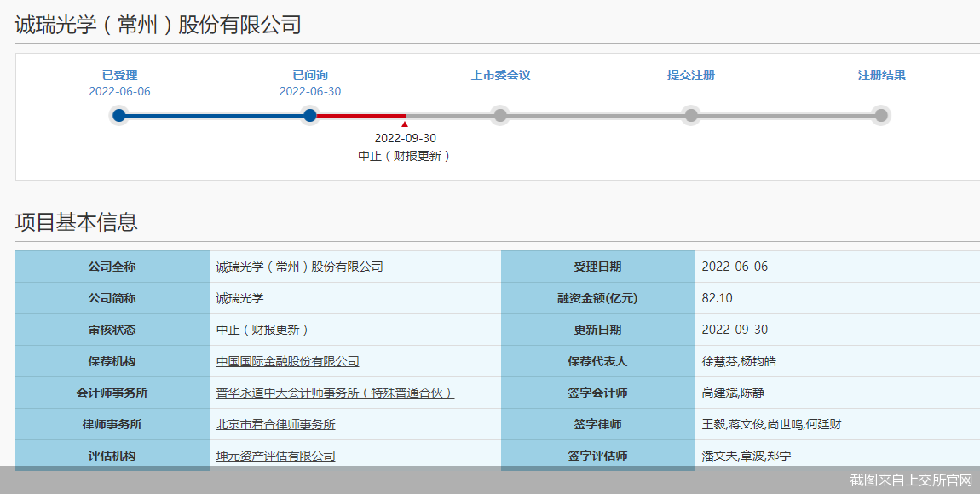Open the 中国国际金融股份有限公司 sponsor link
Image resolution: width=980 pixels, height=494 pixels.
point(287,361)
